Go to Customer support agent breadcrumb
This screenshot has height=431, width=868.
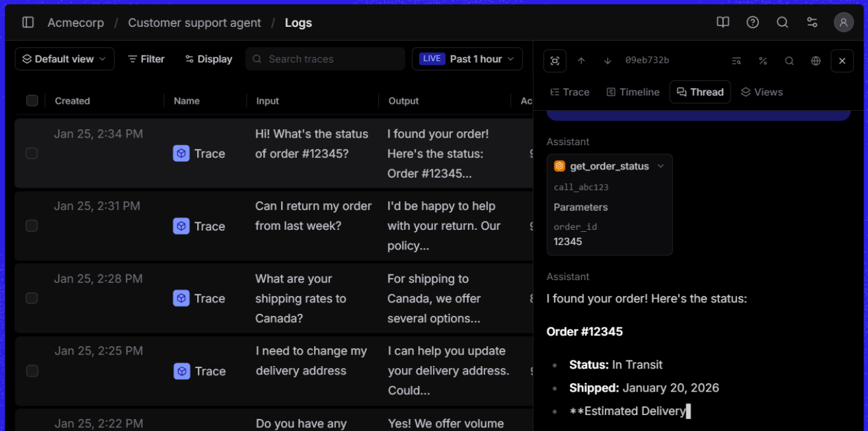click(x=195, y=23)
